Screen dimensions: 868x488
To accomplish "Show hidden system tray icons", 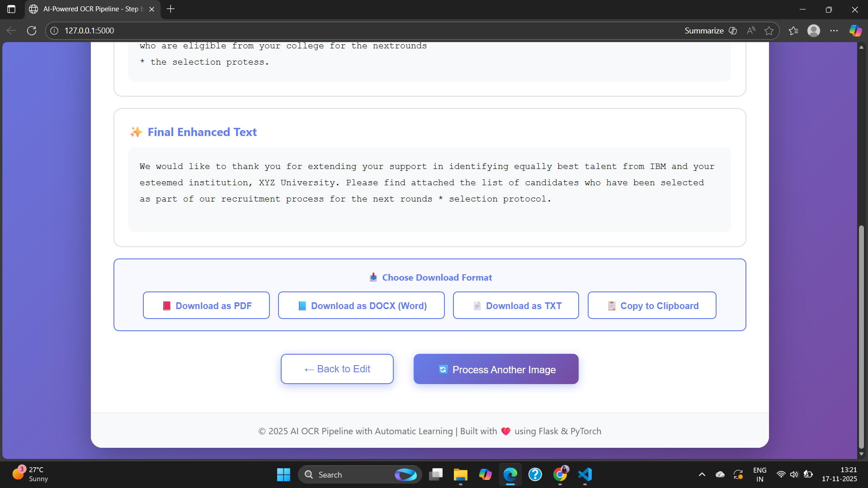I will tap(702, 474).
